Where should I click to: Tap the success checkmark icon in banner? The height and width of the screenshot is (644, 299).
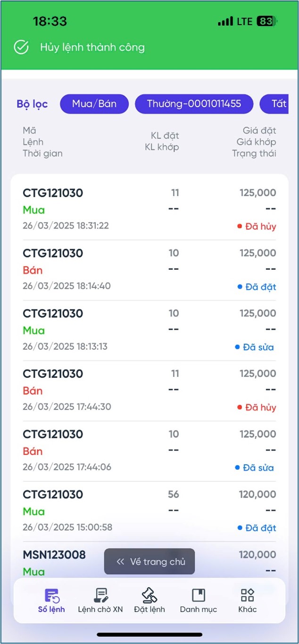pyautogui.click(x=21, y=47)
